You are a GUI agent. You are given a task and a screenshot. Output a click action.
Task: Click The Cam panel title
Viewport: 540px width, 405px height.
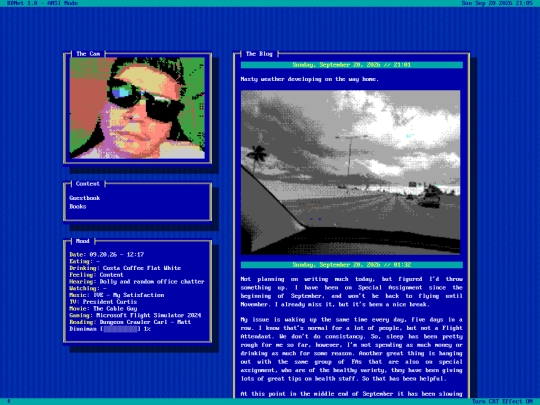pos(88,54)
